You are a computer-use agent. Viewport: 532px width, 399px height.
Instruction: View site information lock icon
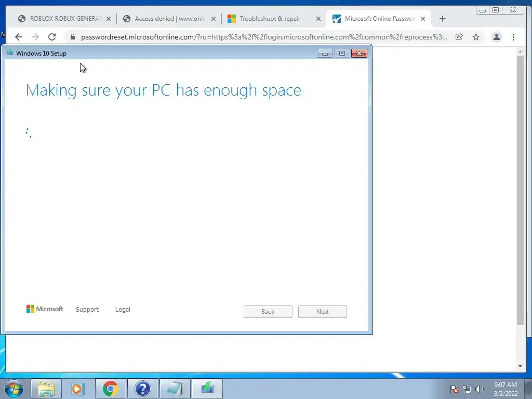click(x=73, y=37)
